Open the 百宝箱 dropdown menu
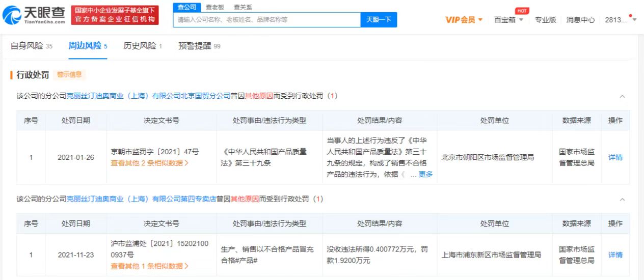 pos(508,20)
